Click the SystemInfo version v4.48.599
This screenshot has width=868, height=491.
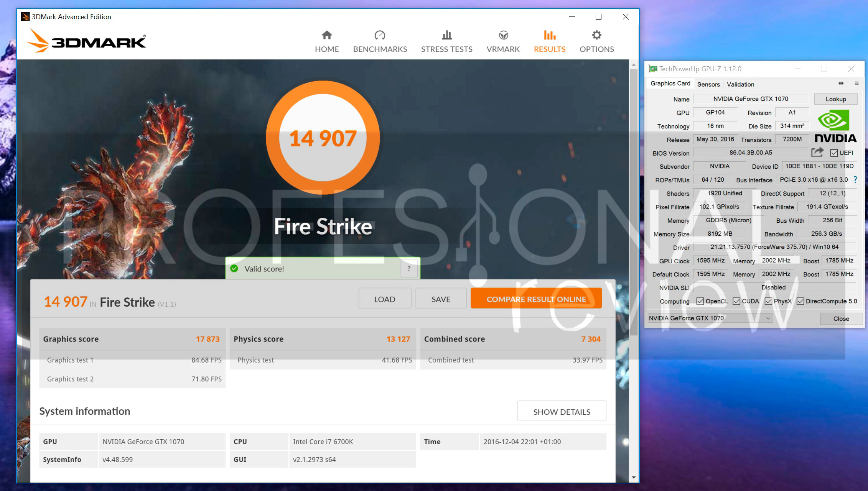coord(117,459)
